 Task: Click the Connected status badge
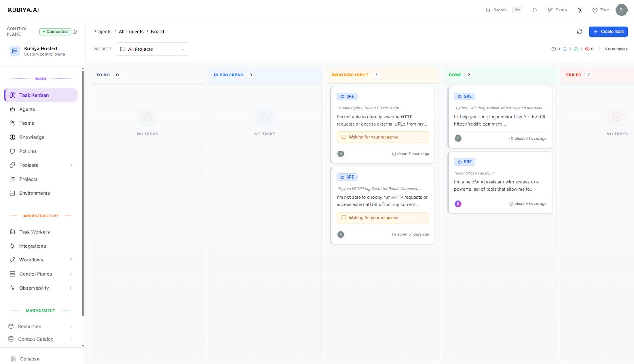[x=55, y=32]
